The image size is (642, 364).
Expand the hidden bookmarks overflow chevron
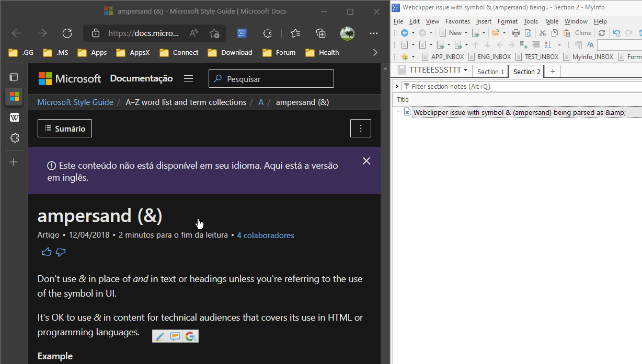pyautogui.click(x=375, y=52)
